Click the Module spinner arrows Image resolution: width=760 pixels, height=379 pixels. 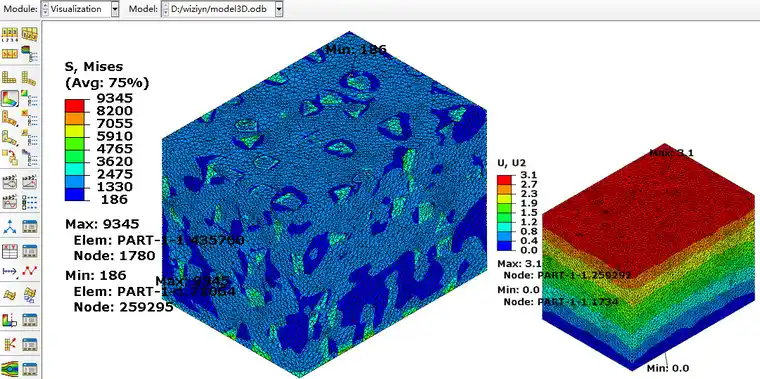coord(46,9)
